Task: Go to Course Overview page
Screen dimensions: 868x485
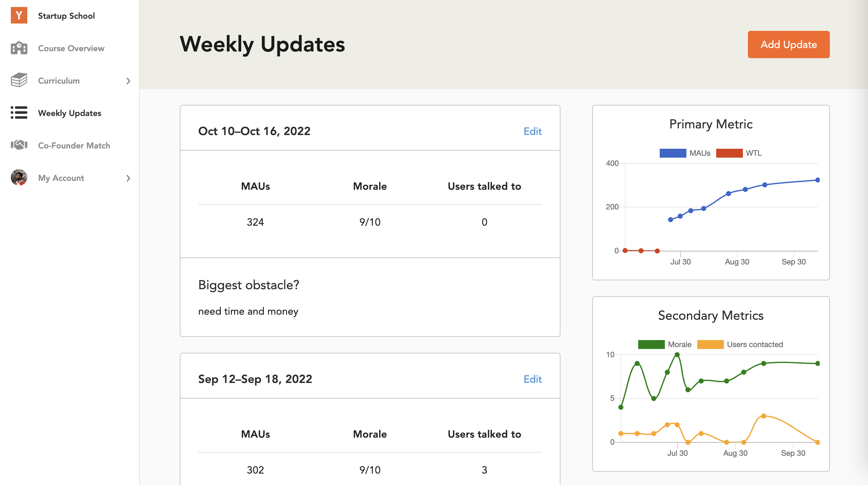Action: (71, 48)
